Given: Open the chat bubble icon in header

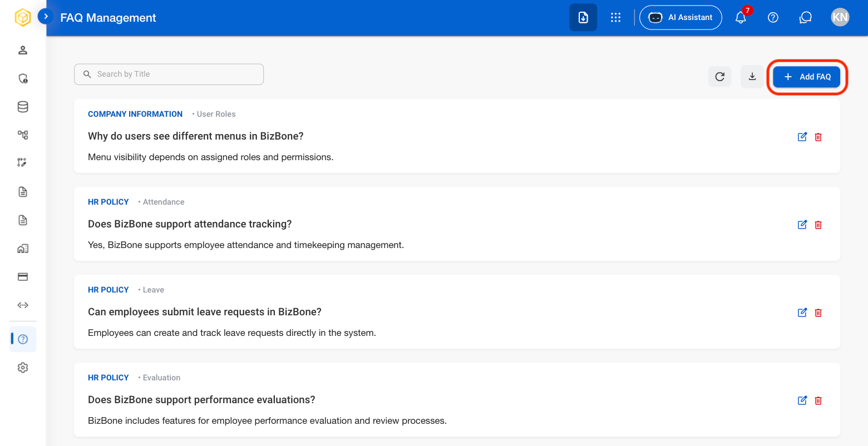Looking at the screenshot, I should [x=805, y=17].
